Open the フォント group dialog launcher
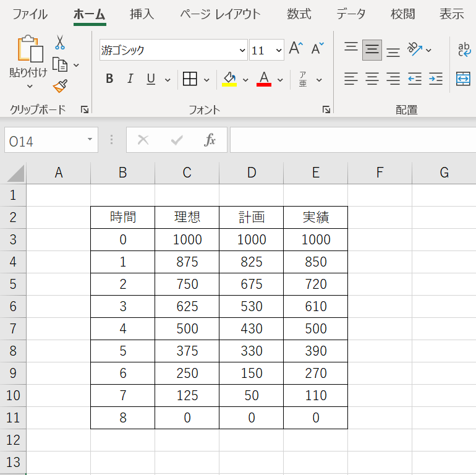The height and width of the screenshot is (475, 476). (x=326, y=109)
